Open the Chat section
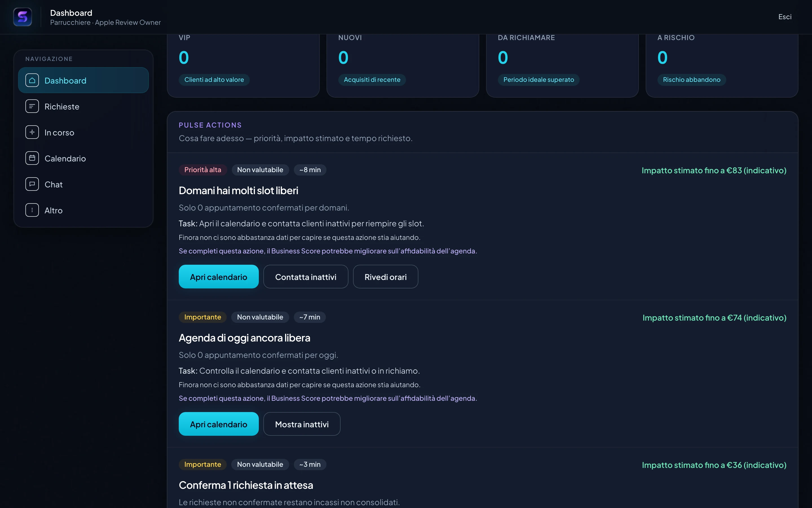Viewport: 812px width, 508px height. coord(83,184)
